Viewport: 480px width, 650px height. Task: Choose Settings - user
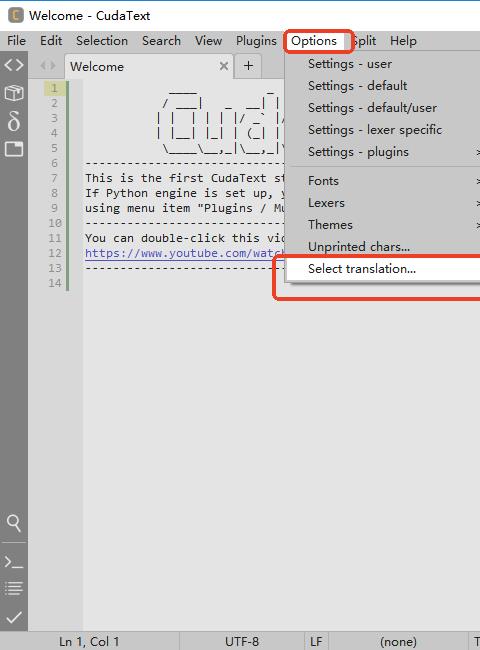click(x=383, y=64)
